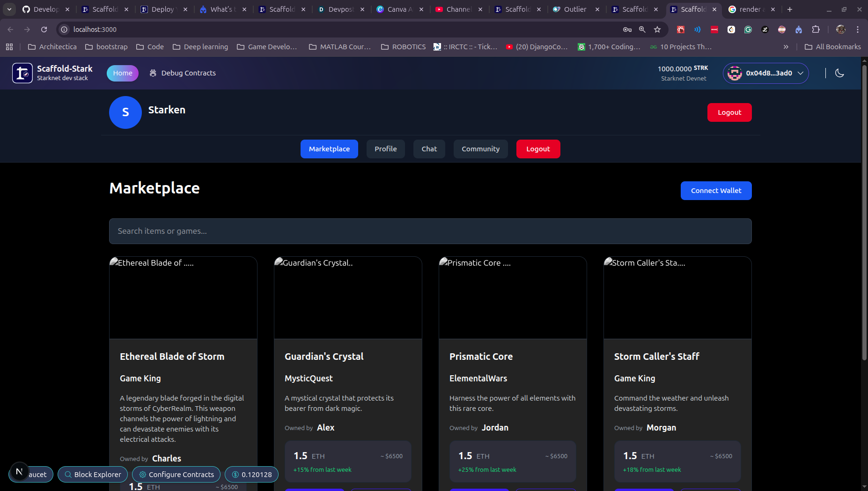The image size is (868, 491).
Task: Close the Outlier browser tab
Action: tap(597, 9)
